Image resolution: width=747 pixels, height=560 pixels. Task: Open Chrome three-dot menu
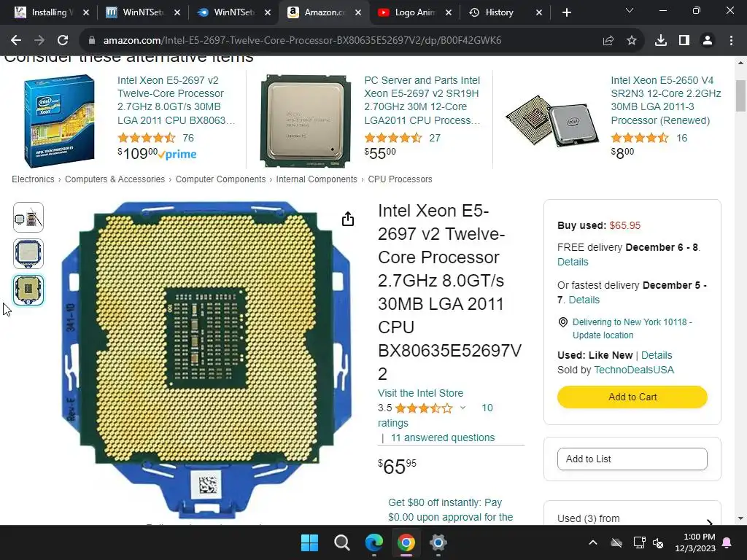(731, 41)
